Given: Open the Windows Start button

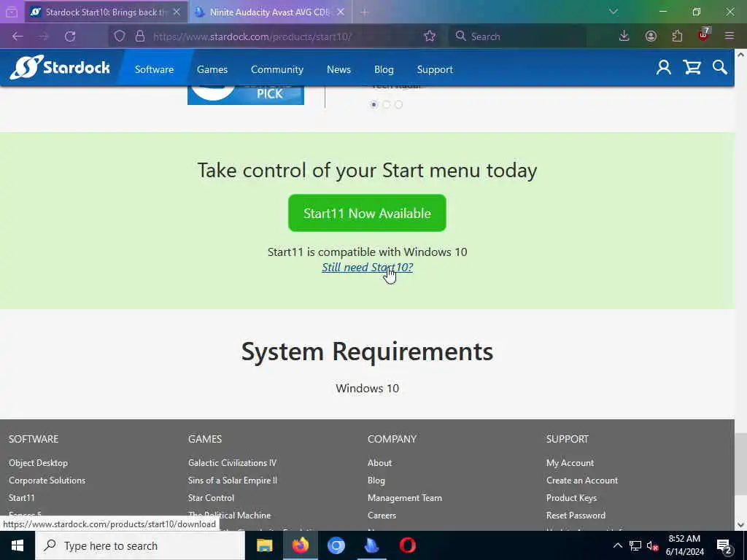Looking at the screenshot, I should click(18, 545).
